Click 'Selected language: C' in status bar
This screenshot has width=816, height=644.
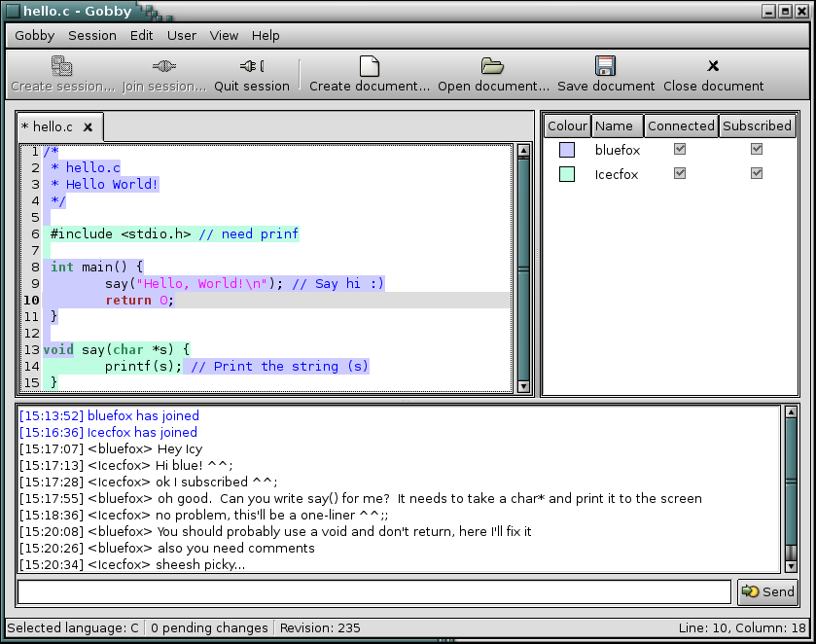[73, 627]
